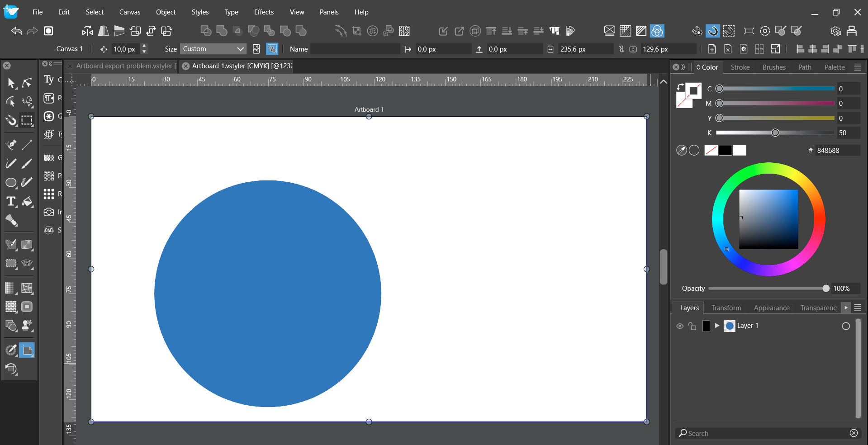The height and width of the screenshot is (445, 868).
Task: Open the Effects menu
Action: [x=264, y=12]
